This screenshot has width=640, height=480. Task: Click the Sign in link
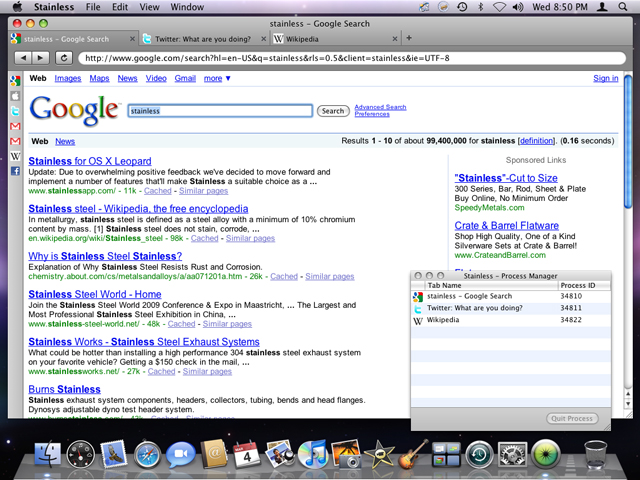[x=606, y=78]
